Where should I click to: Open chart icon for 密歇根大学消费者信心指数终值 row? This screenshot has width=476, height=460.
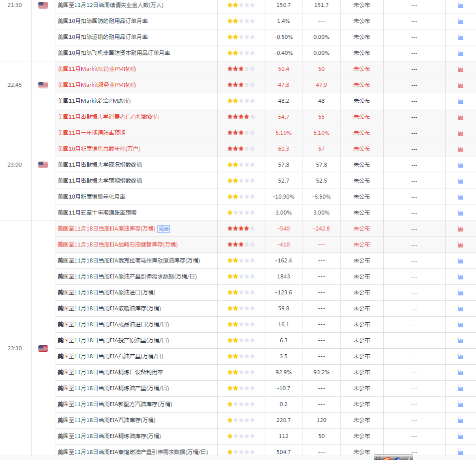pos(460,117)
